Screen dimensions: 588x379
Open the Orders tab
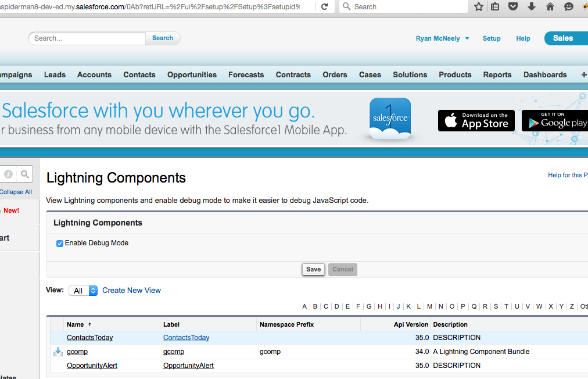click(x=335, y=74)
